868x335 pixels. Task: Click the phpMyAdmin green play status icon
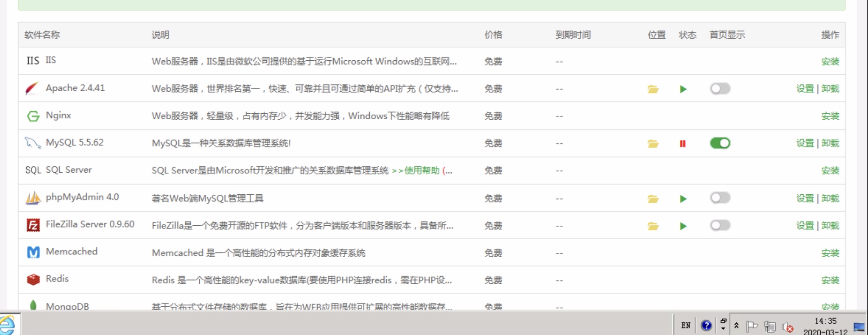tap(683, 199)
